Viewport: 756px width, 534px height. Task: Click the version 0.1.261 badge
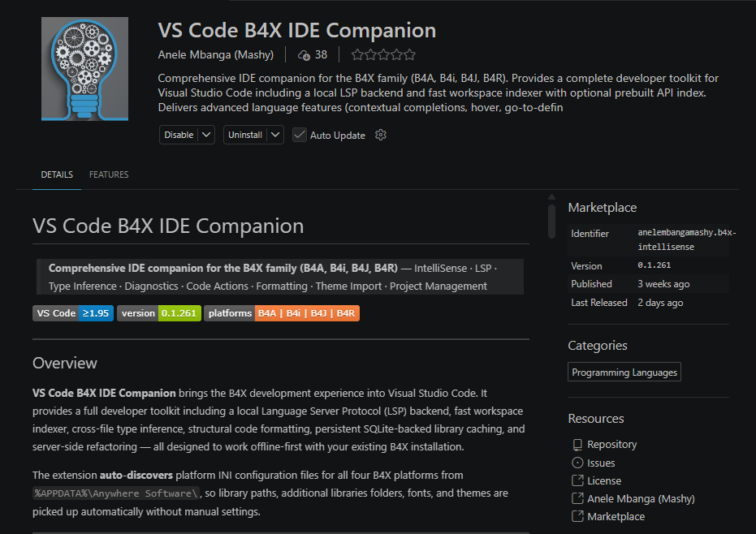pos(158,313)
